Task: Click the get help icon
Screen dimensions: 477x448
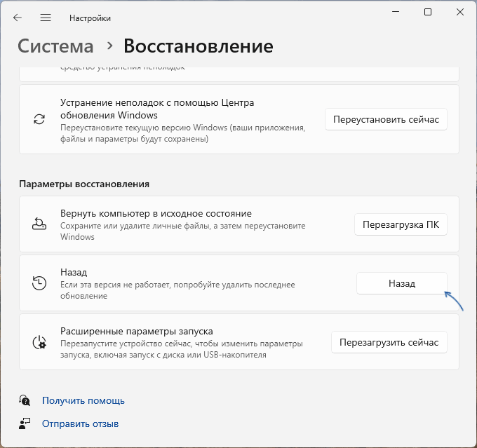Action: [25, 400]
